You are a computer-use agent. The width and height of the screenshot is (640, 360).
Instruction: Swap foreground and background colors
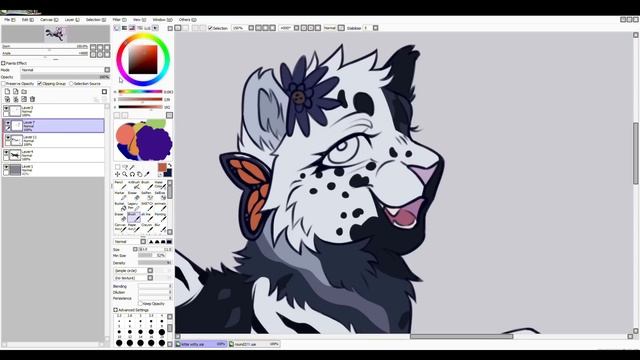click(170, 165)
